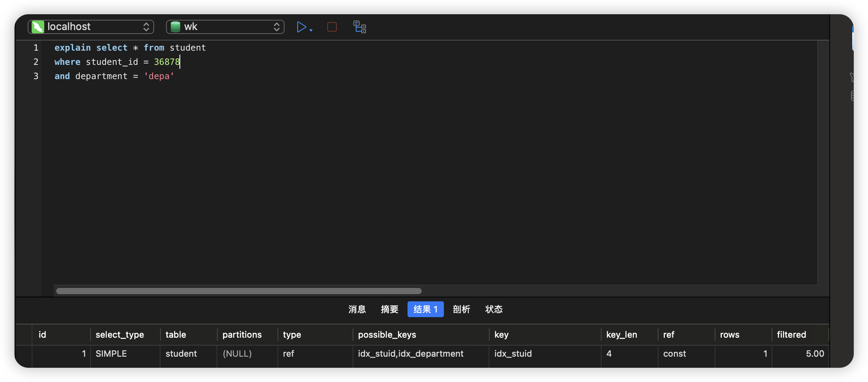
Task: Click the id column header
Action: [x=61, y=335]
